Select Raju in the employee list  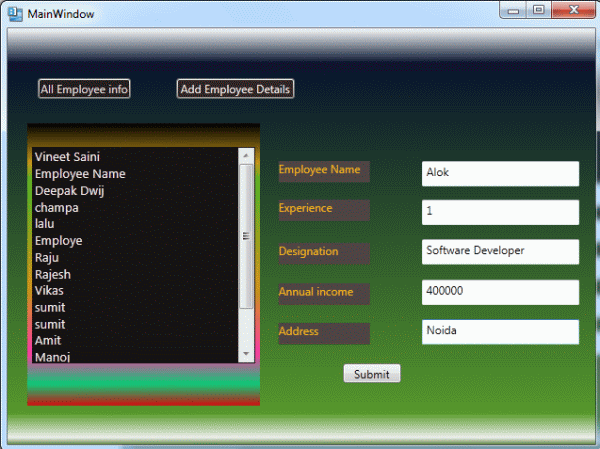coord(135,257)
